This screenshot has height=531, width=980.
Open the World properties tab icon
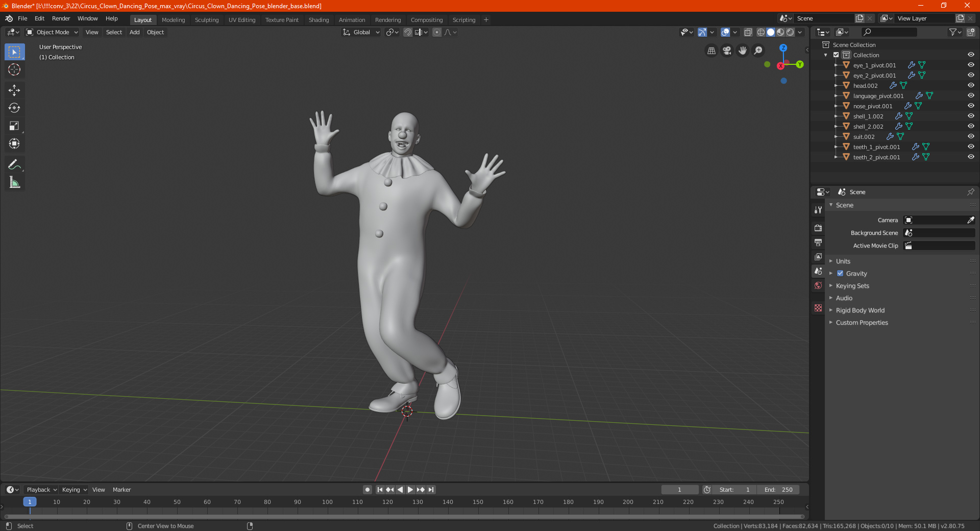(818, 285)
